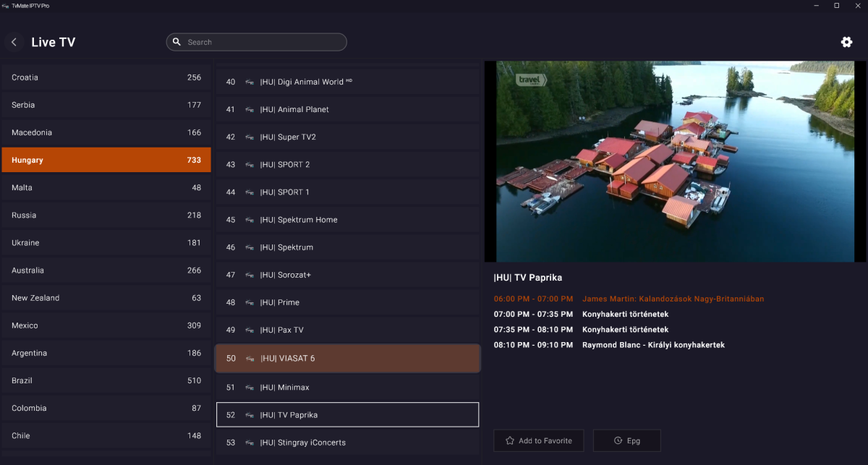Open the Epg program guide
This screenshot has height=465, width=868.
(626, 440)
